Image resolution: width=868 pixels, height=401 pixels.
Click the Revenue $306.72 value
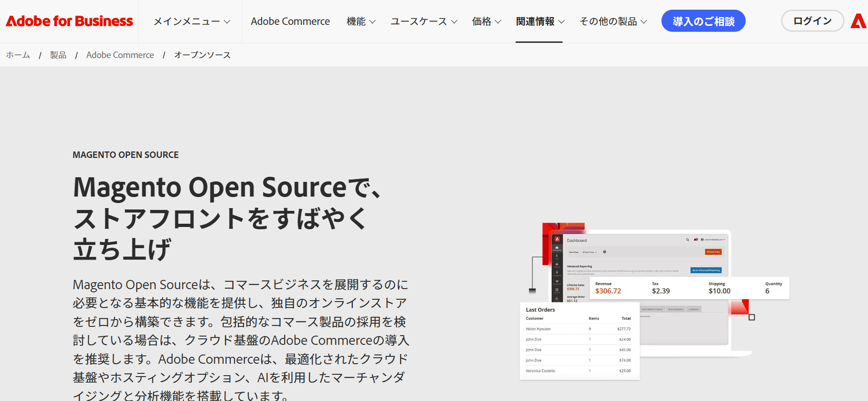pos(608,291)
